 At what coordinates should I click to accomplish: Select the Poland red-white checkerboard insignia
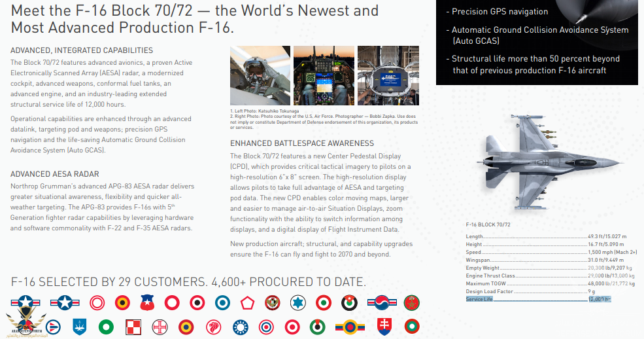[133, 326]
